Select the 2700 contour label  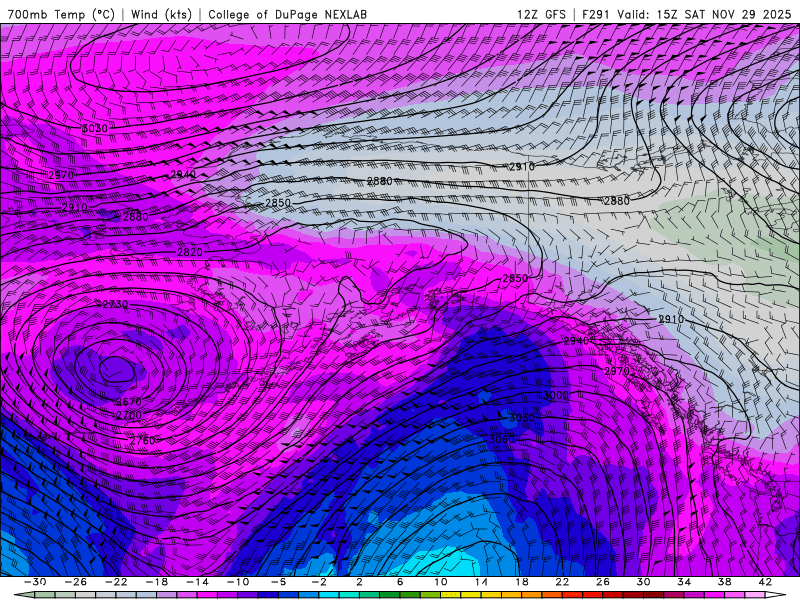click(129, 416)
